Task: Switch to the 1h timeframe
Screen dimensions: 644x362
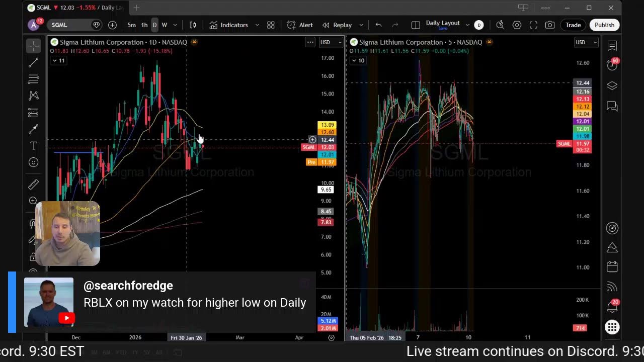Action: tap(144, 25)
